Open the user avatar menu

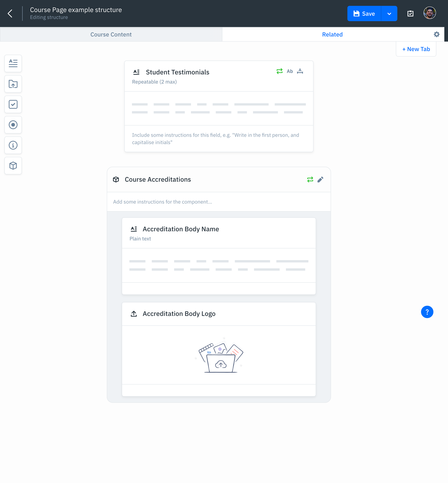(429, 13)
